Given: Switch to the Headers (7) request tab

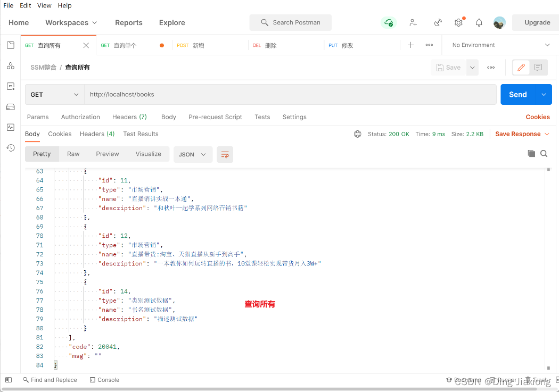Looking at the screenshot, I should coord(129,117).
